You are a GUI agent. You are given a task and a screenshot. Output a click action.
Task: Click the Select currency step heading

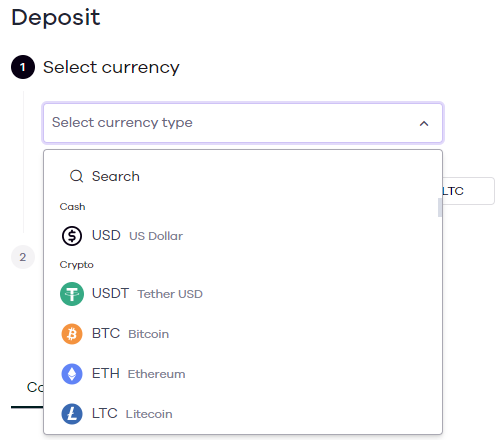[x=111, y=68]
